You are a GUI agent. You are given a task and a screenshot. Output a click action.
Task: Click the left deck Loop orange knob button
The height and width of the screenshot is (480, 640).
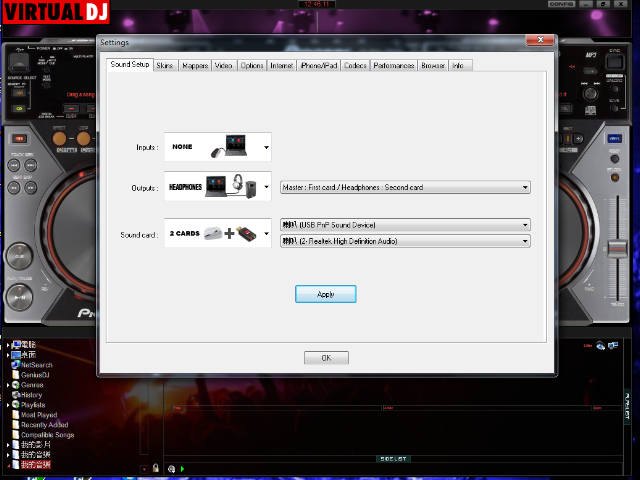click(83, 139)
